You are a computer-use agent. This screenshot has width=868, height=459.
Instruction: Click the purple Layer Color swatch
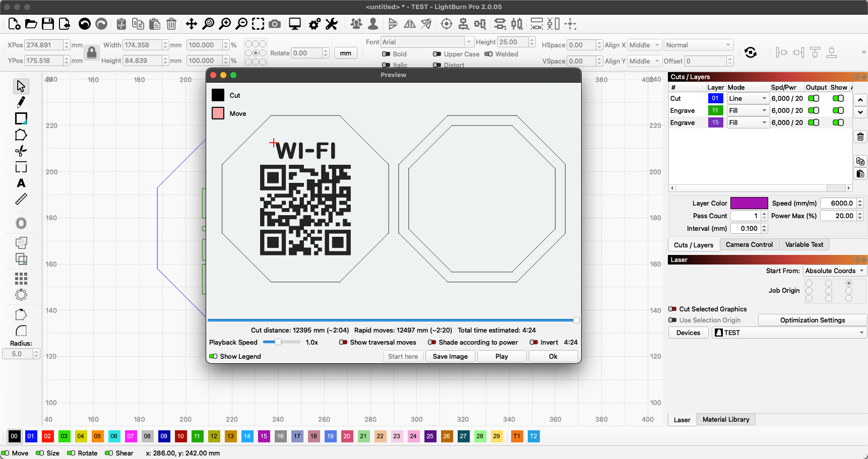click(x=749, y=203)
